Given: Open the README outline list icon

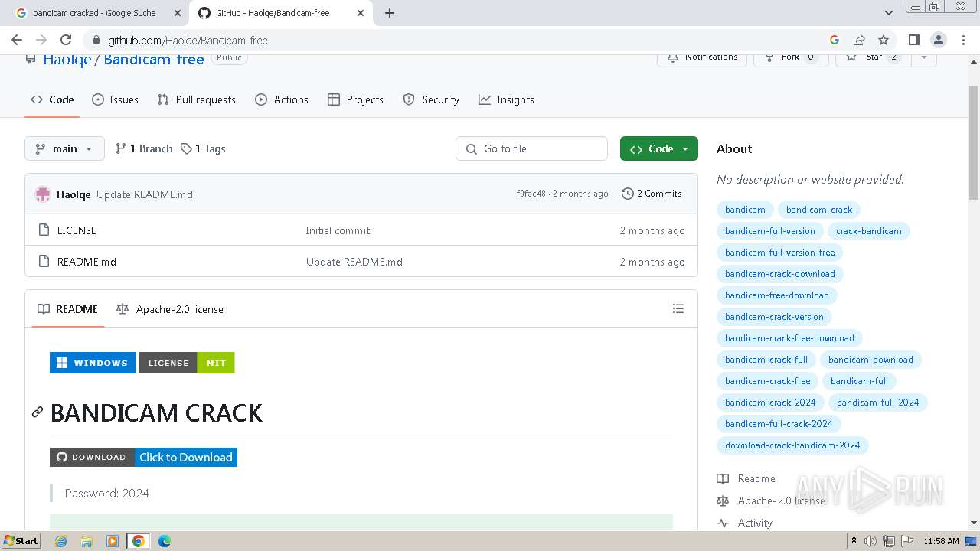Looking at the screenshot, I should [x=678, y=308].
